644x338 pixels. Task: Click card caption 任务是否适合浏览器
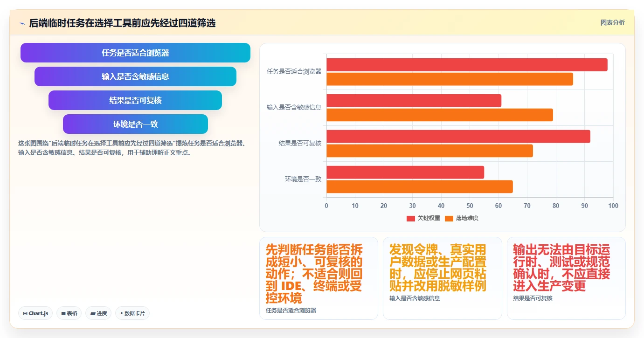(291, 310)
